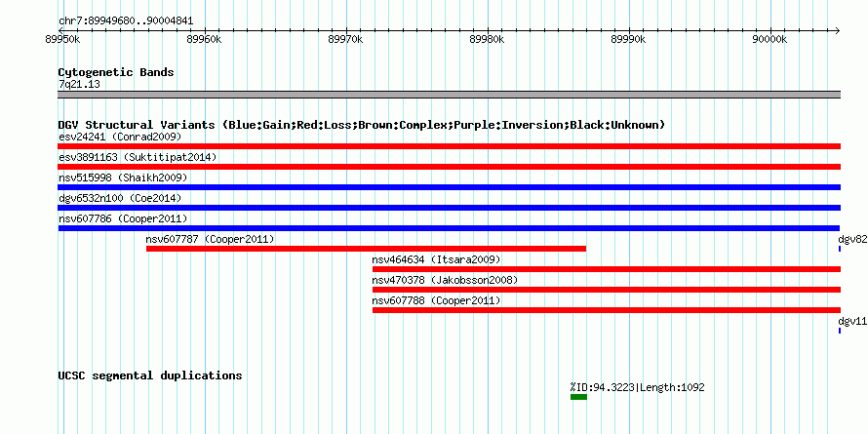The height and width of the screenshot is (434, 868).
Task: Click the 90000k ruler label
Action: click(x=769, y=39)
